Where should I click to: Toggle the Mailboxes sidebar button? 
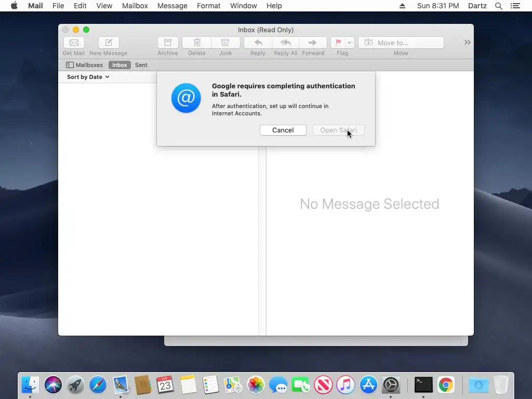[85, 65]
